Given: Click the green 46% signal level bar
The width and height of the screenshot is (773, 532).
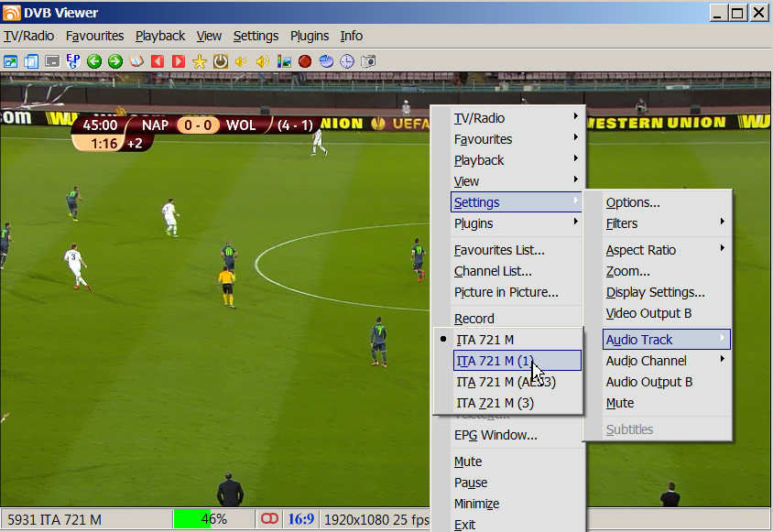Looking at the screenshot, I should tap(214, 519).
